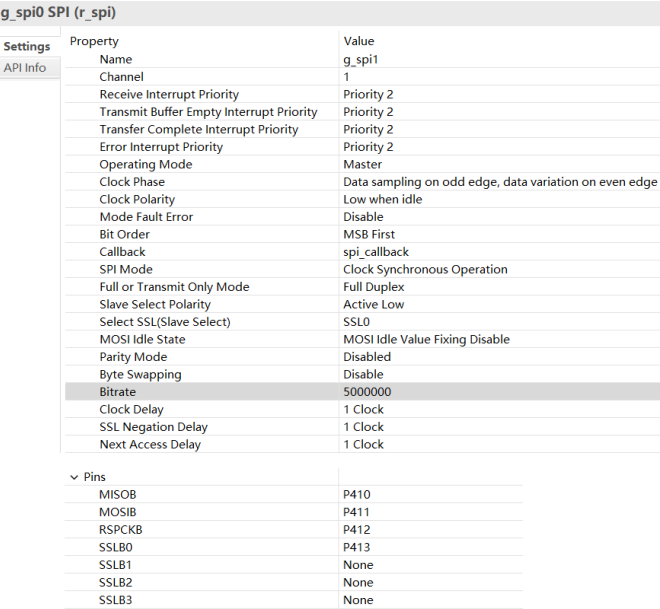Select Clock Synchronous Operation SPI Mode value
The width and height of the screenshot is (660, 609).
(x=425, y=269)
